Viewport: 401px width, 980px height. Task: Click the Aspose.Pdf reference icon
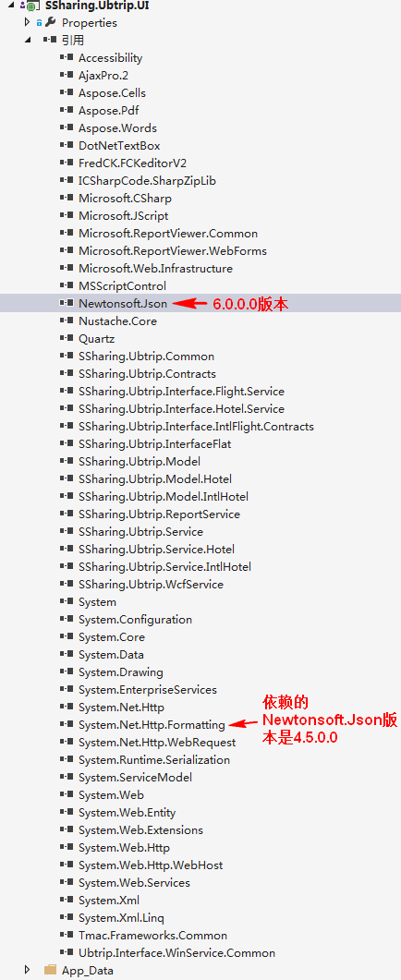click(67, 110)
